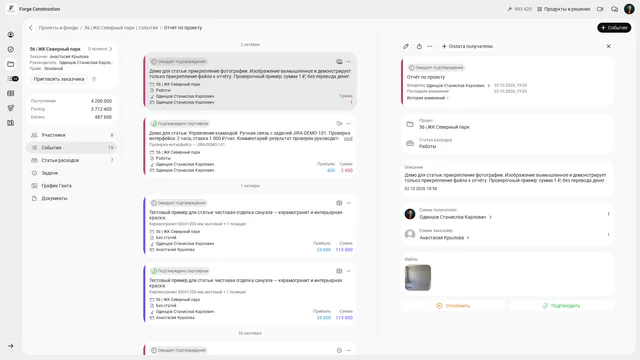
Task: Click the Forge Construction logo
Action: [11, 9]
